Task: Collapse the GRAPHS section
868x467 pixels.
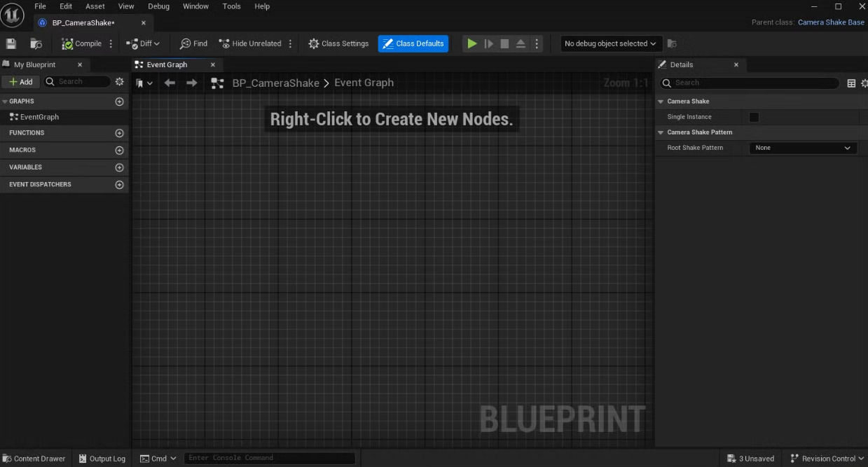Action: tap(5, 102)
